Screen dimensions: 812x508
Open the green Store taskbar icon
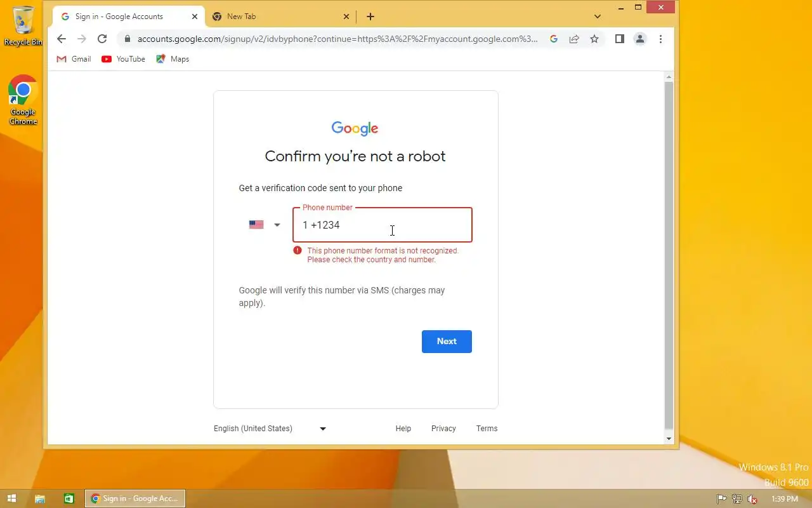[x=69, y=498]
